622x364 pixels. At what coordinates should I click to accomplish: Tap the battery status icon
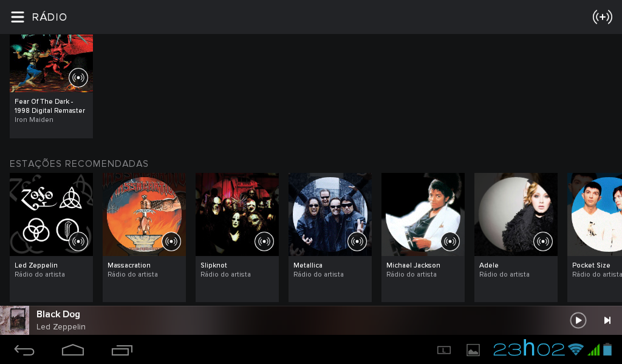(607, 349)
